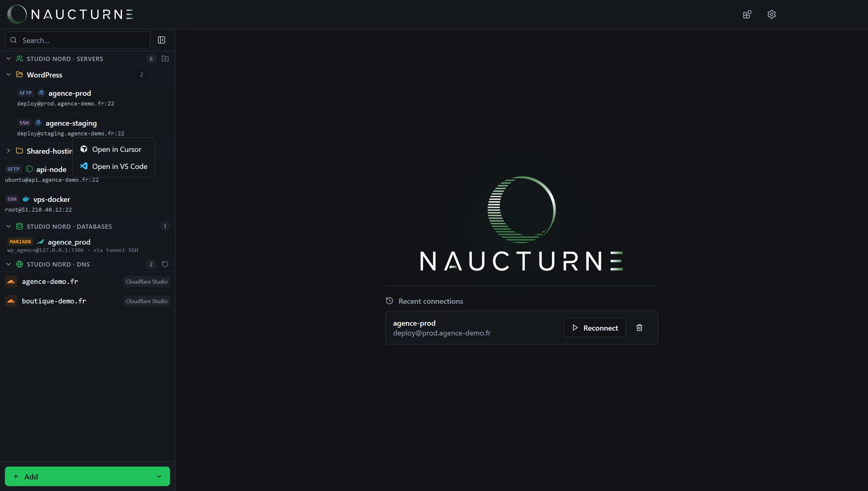Click the STUDIO NORD · DNS header label
Viewport: 868px width, 491px height.
58,264
